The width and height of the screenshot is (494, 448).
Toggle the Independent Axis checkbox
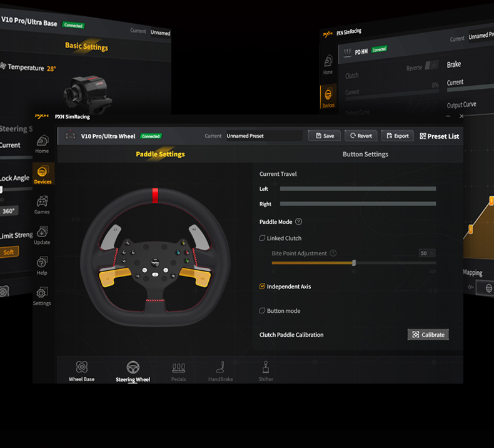coord(263,287)
